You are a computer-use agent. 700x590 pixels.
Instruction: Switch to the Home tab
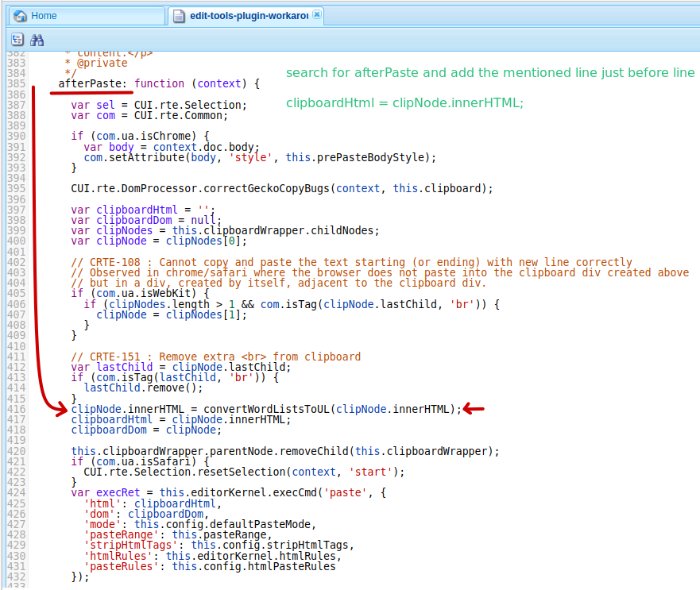(44, 15)
